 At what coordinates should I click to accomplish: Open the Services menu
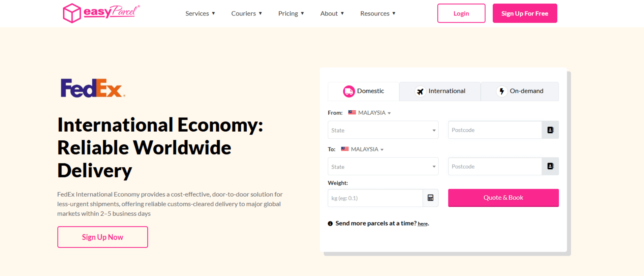(200, 13)
